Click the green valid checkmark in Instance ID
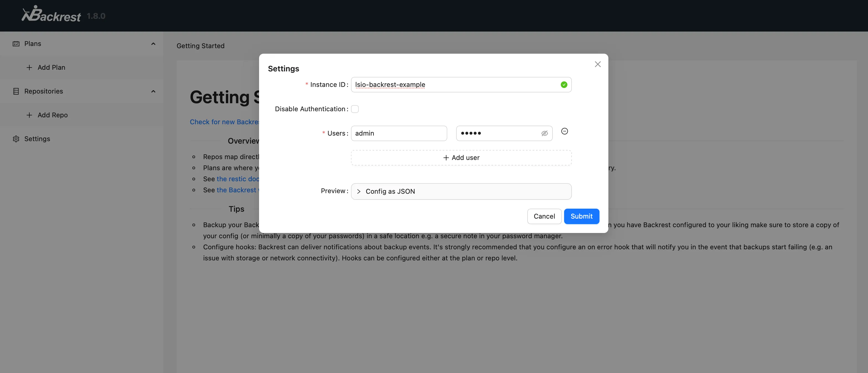Screen dimensions: 868x373 click(564, 85)
